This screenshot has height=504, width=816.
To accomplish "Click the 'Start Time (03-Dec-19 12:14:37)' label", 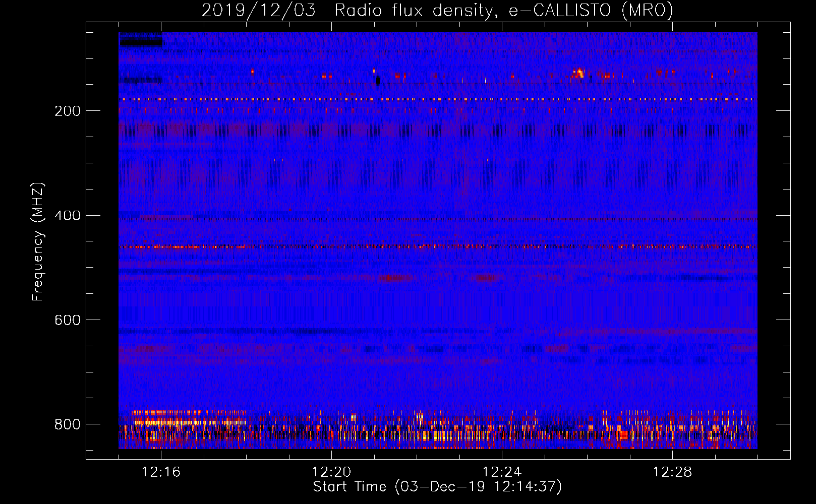I will pos(437,487).
